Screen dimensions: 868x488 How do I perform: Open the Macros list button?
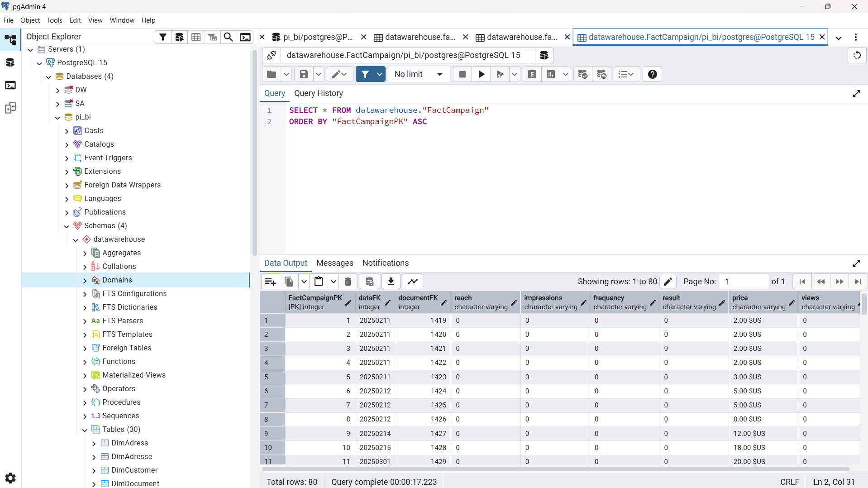coord(626,74)
